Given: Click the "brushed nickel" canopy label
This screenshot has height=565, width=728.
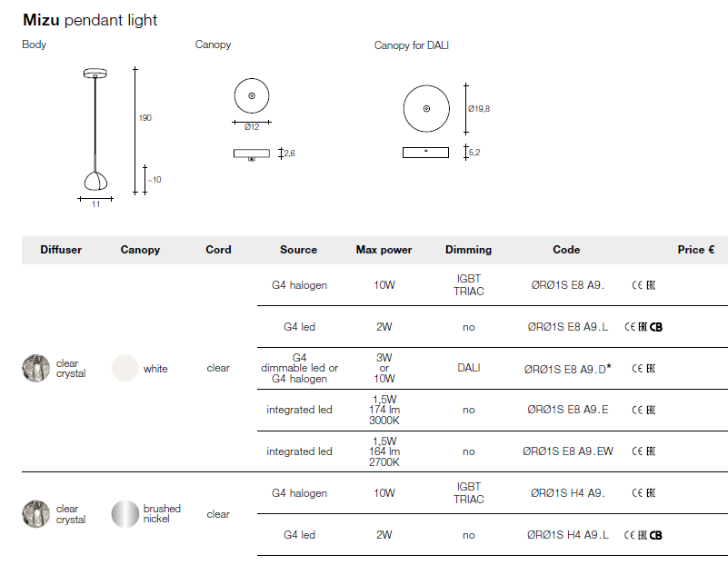Looking at the screenshot, I should [162, 514].
